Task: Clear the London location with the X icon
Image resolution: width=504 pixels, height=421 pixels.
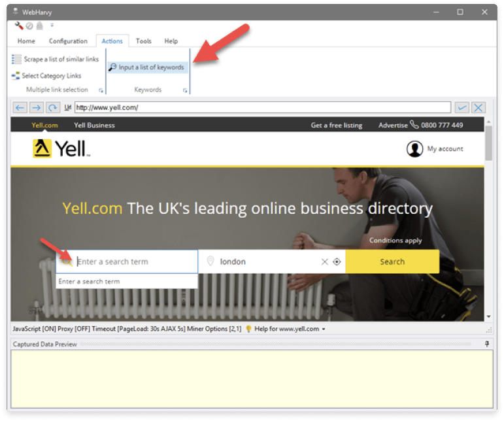Action: point(324,261)
